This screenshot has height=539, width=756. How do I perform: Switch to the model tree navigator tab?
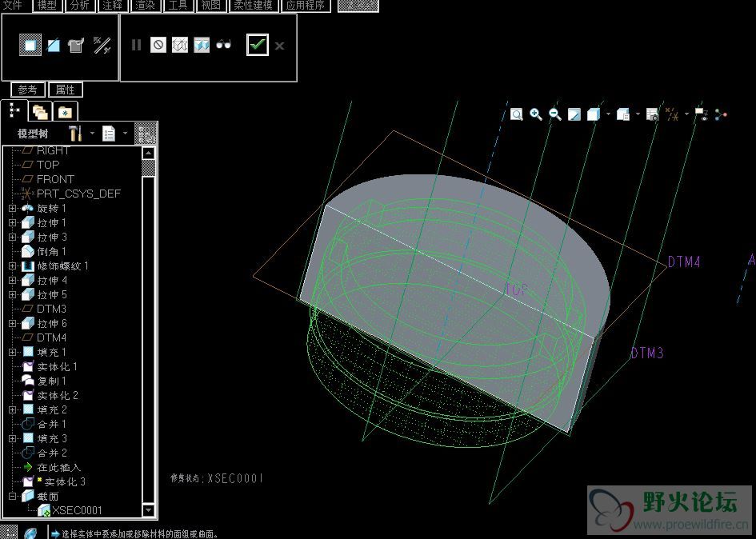tap(14, 111)
